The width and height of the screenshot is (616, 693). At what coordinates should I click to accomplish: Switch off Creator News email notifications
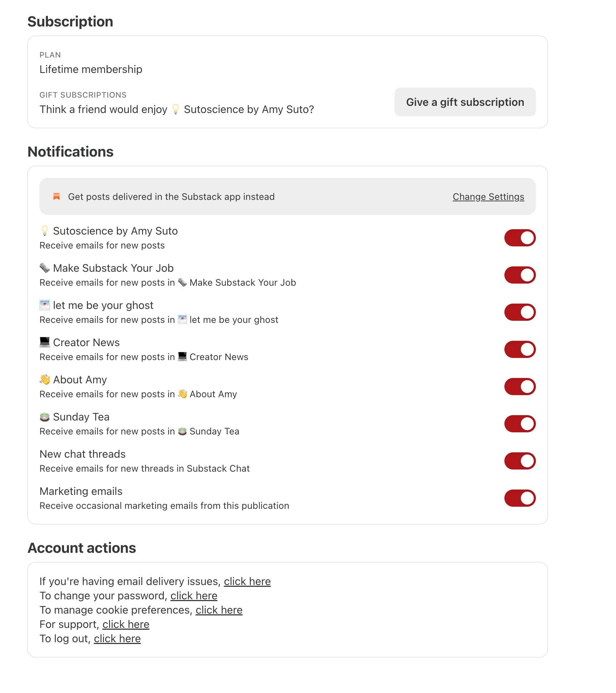coord(520,349)
